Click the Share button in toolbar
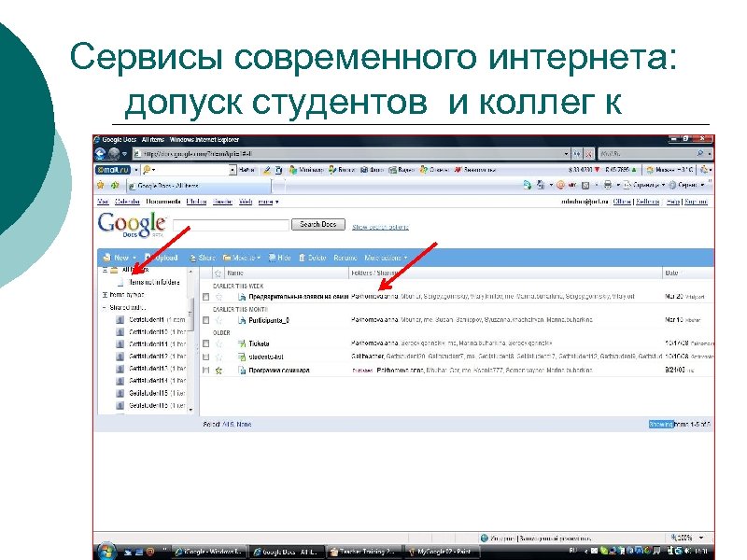 click(203, 258)
